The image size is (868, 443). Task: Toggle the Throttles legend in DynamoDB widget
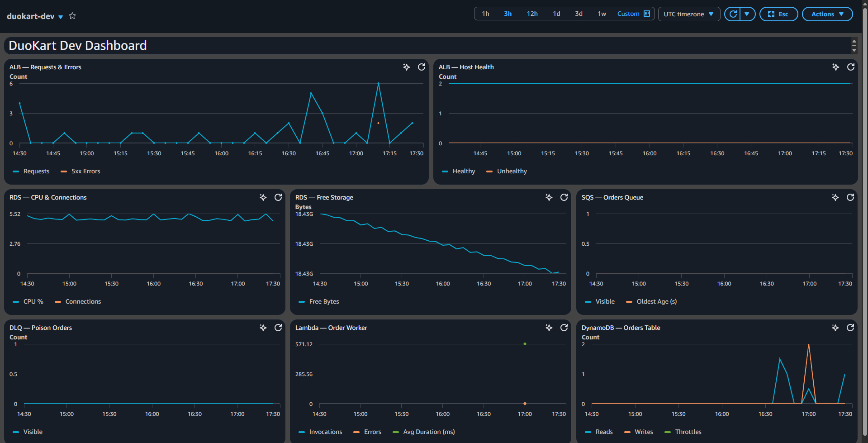pyautogui.click(x=683, y=432)
